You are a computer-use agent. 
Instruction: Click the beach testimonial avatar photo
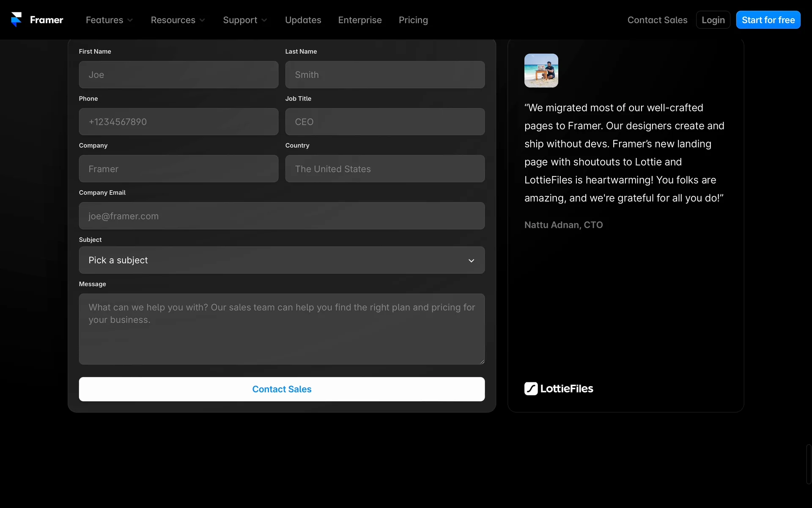541,71
